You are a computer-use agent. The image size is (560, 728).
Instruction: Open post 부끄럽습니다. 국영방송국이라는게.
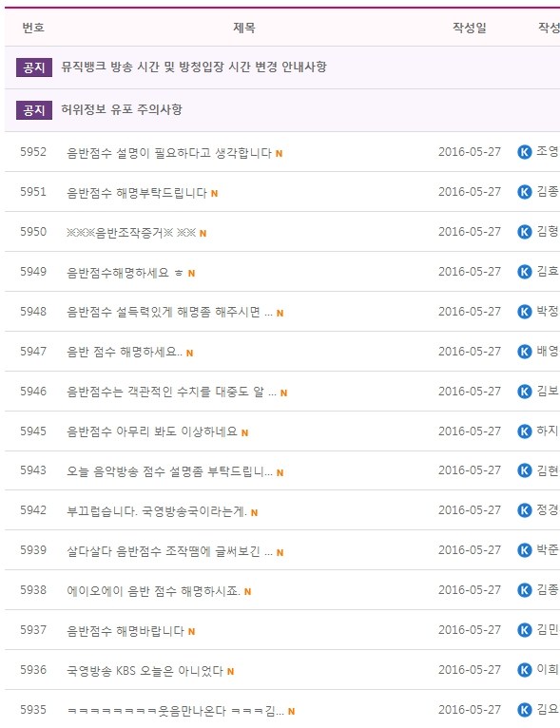157,511
